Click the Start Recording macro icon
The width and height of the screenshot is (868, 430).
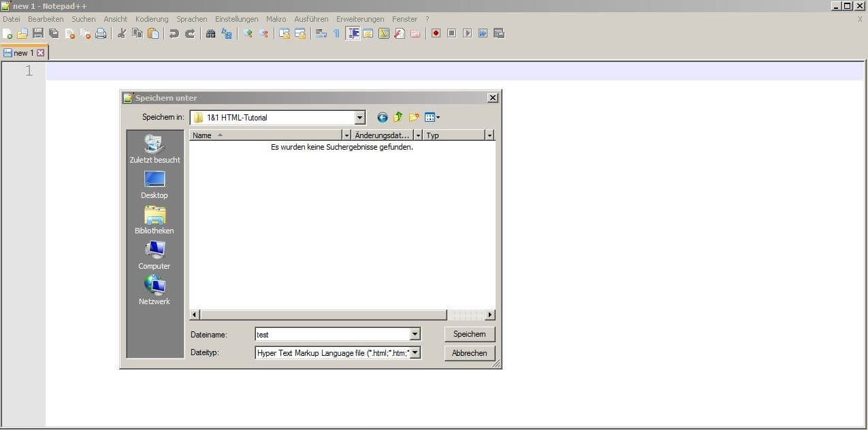coord(436,33)
